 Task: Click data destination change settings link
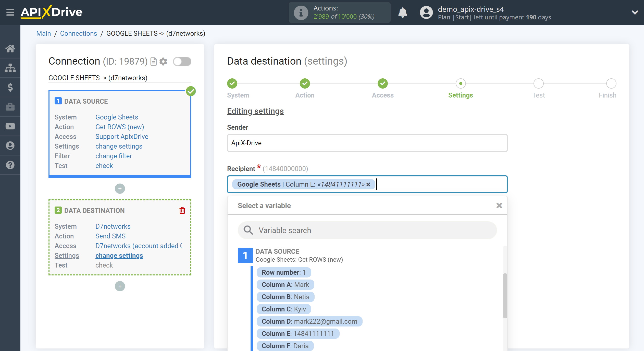[119, 256]
